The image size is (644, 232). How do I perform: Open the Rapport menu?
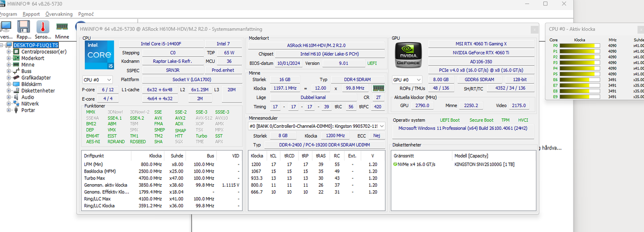click(x=31, y=14)
